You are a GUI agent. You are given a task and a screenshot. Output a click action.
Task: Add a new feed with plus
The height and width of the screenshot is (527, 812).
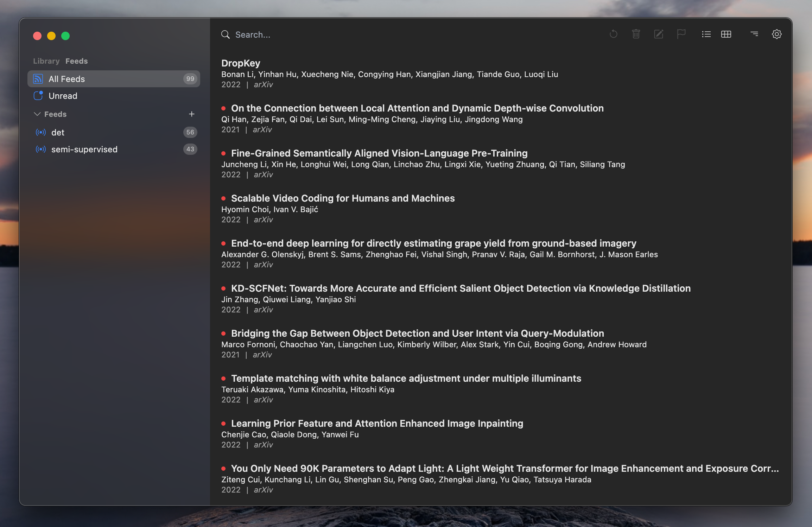pyautogui.click(x=191, y=114)
